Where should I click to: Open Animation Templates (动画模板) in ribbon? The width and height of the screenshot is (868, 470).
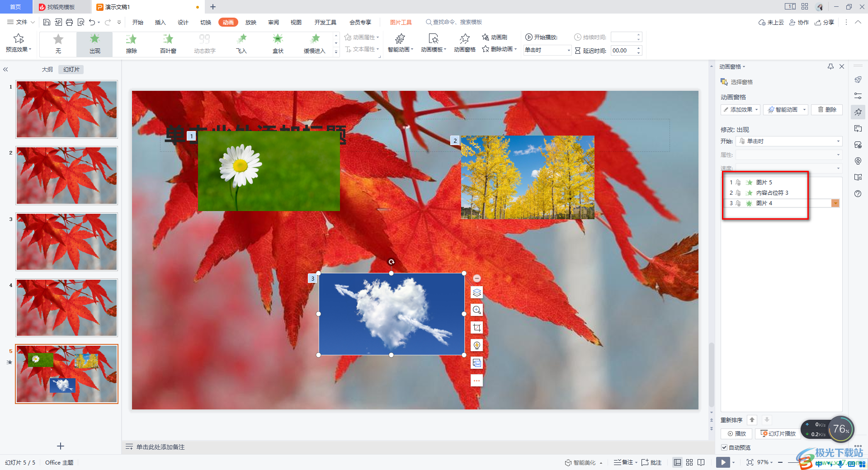point(433,43)
